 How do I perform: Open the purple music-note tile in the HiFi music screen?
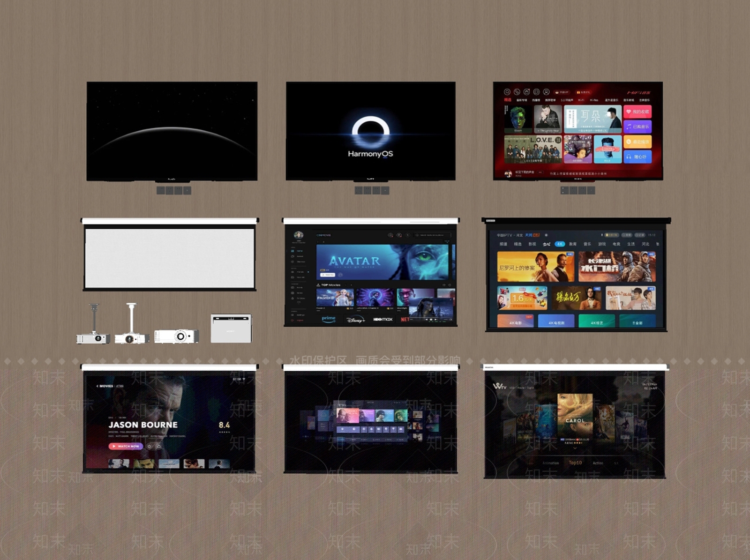click(x=637, y=127)
